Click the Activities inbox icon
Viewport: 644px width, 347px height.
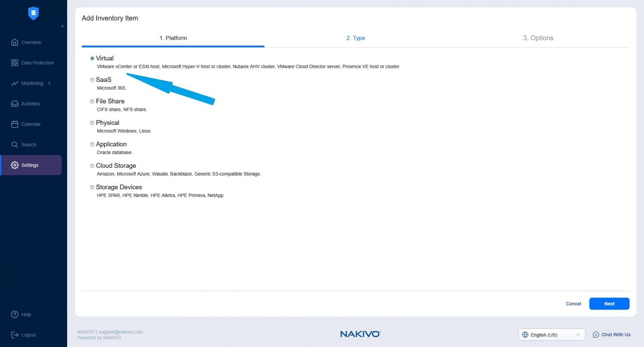[14, 104]
